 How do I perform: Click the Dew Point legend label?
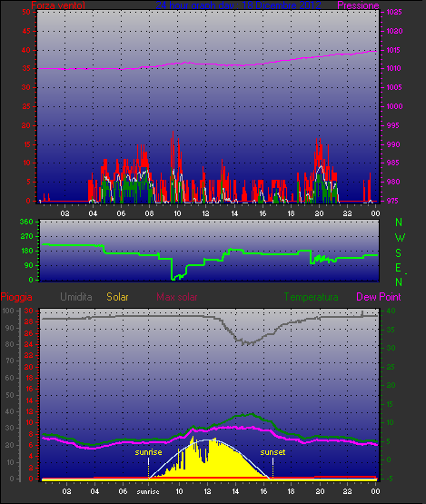coord(379,297)
